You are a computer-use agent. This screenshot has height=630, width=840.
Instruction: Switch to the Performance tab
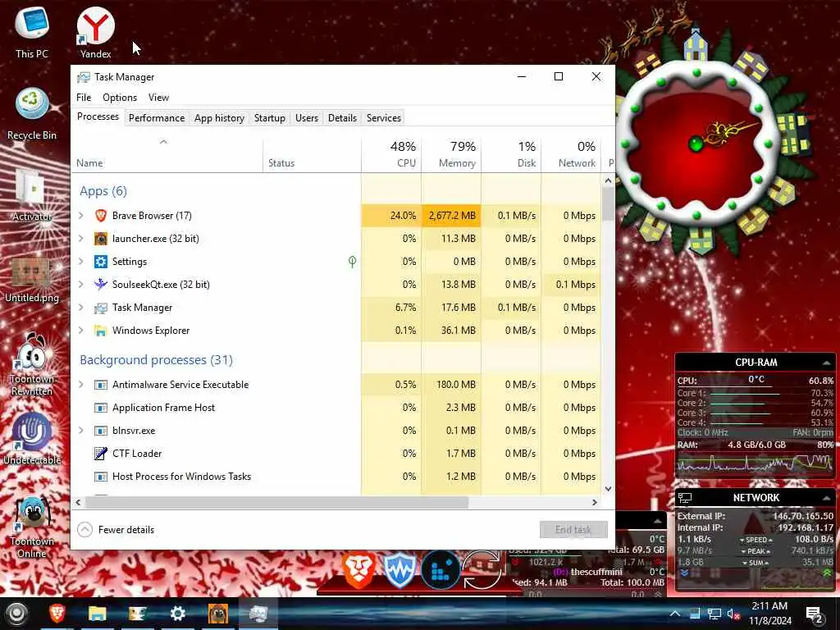(x=157, y=118)
